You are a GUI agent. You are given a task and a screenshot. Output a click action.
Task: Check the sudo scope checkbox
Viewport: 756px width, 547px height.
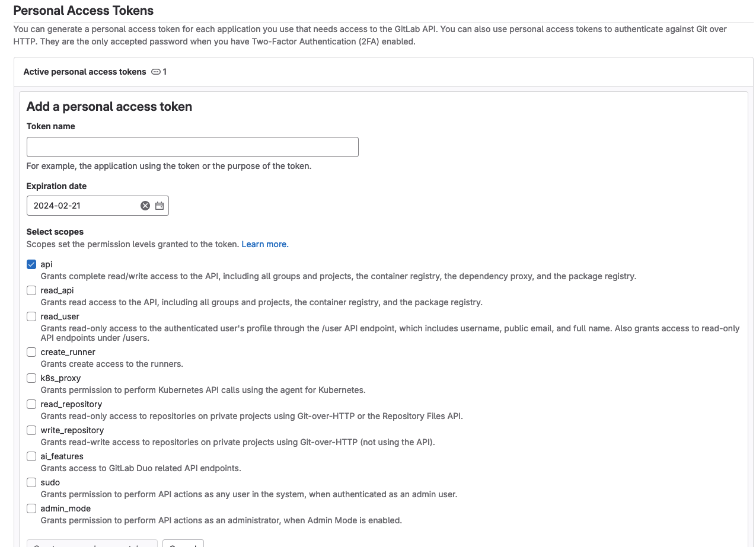point(31,482)
